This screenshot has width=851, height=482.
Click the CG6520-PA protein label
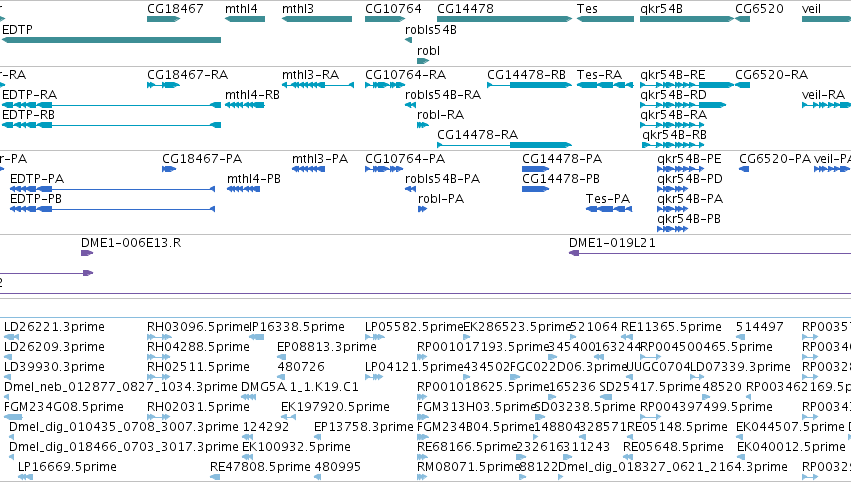point(774,158)
